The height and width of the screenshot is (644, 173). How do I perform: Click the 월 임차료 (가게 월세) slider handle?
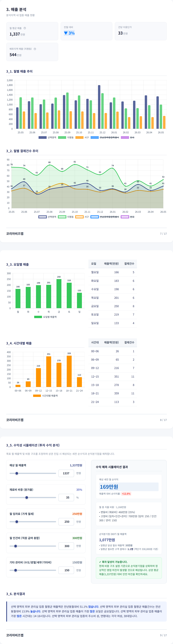pyautogui.click(x=17, y=522)
